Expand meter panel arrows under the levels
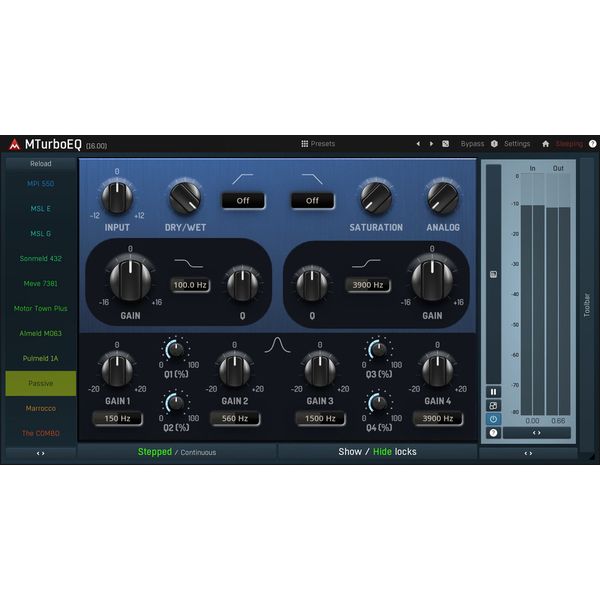This screenshot has height=600, width=600. pos(536,433)
